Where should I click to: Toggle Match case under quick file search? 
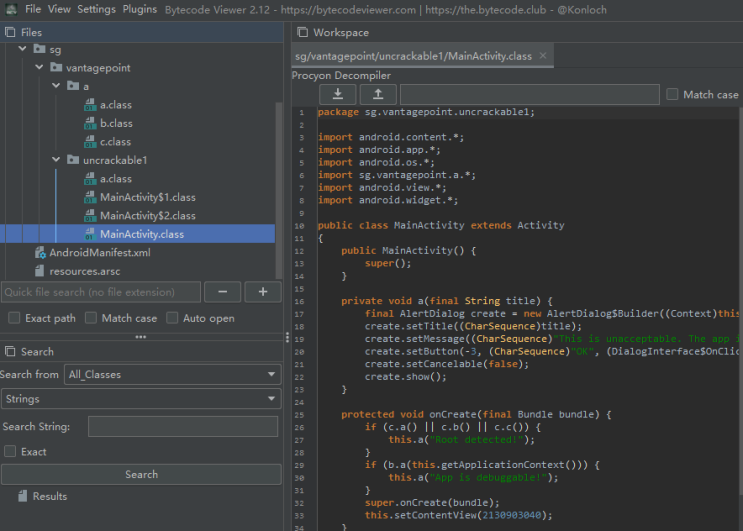coord(91,318)
